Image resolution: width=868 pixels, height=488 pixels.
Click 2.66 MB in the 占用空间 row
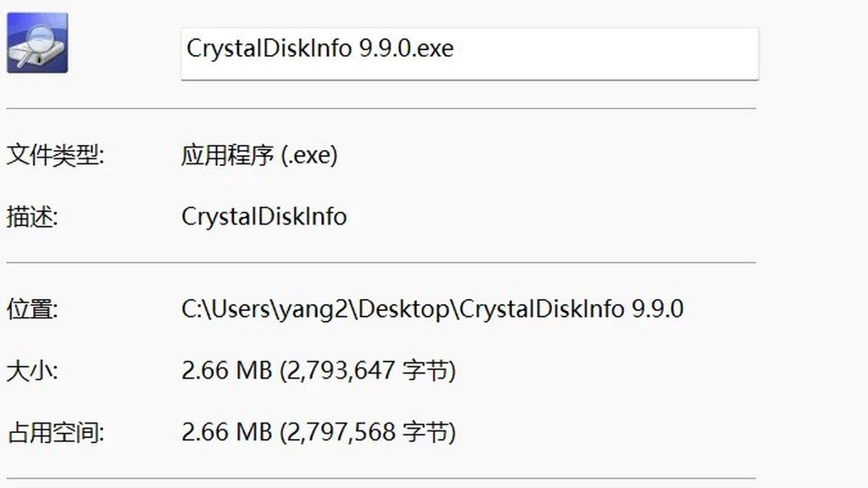tap(227, 432)
